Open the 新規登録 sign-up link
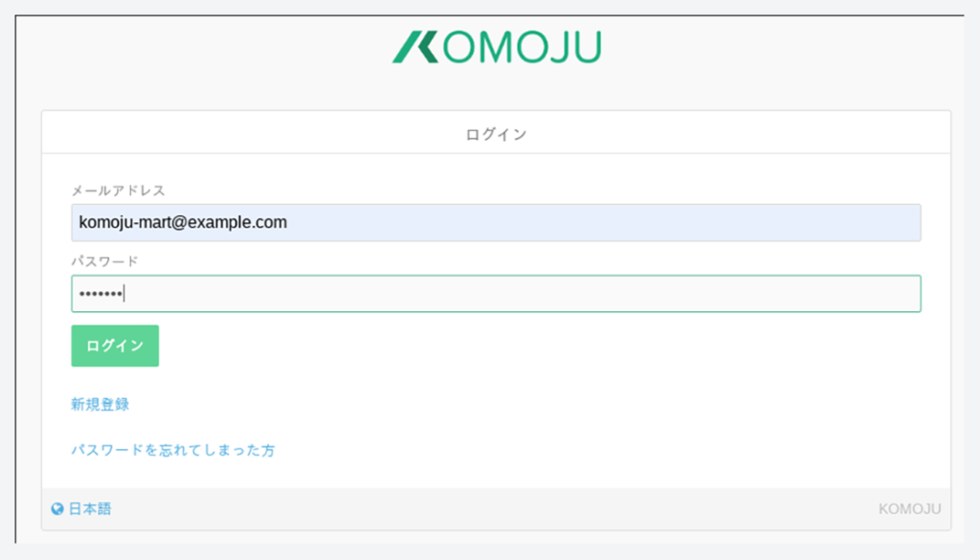 (100, 404)
